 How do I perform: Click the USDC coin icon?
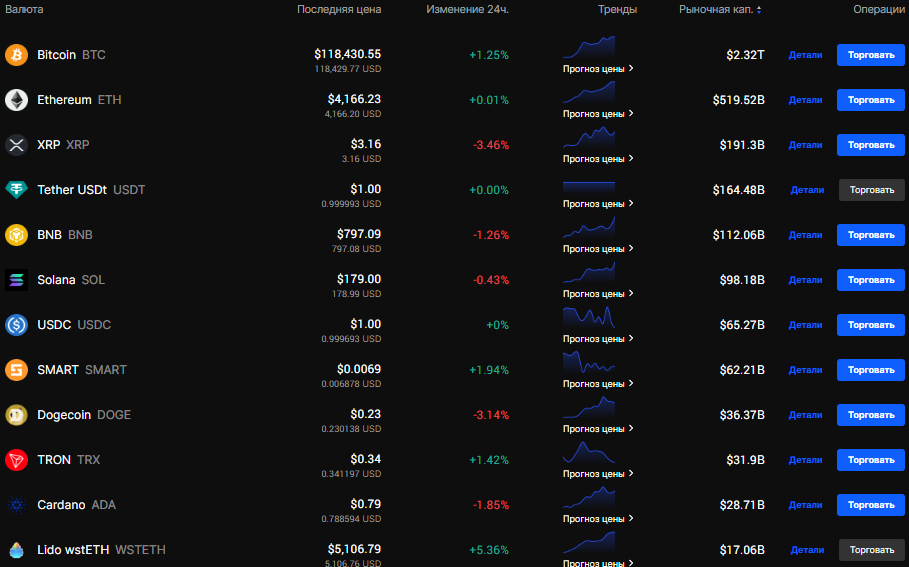16,325
